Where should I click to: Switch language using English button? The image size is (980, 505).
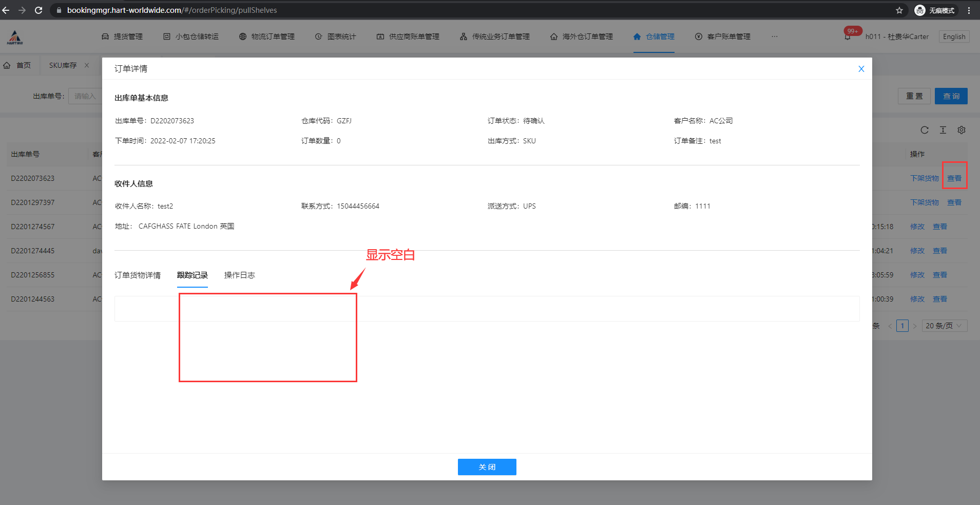click(954, 36)
